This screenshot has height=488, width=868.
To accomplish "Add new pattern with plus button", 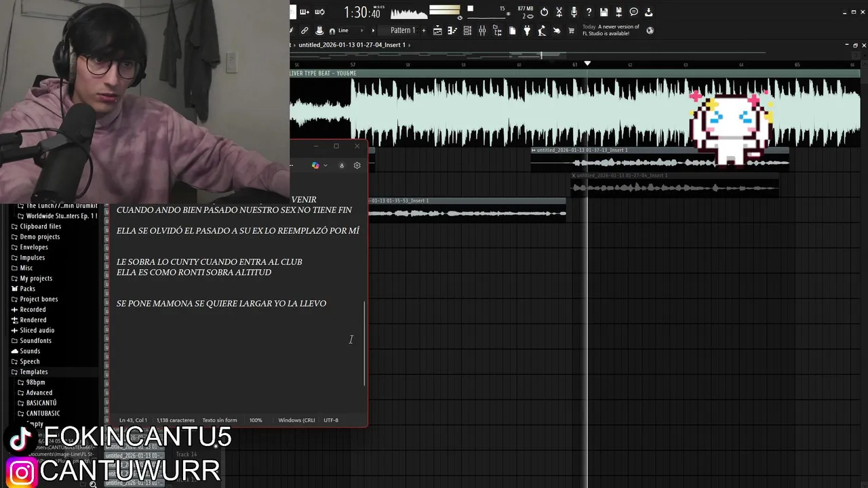I will click(x=424, y=30).
